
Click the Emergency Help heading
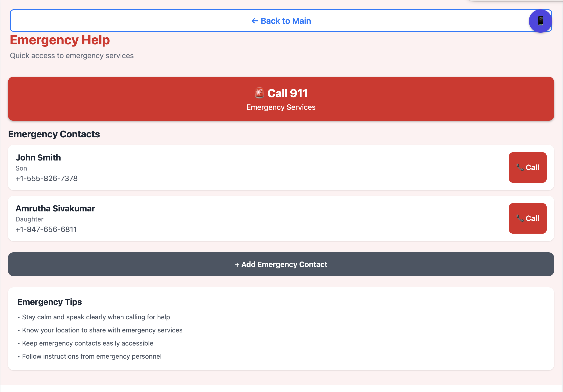coord(60,40)
